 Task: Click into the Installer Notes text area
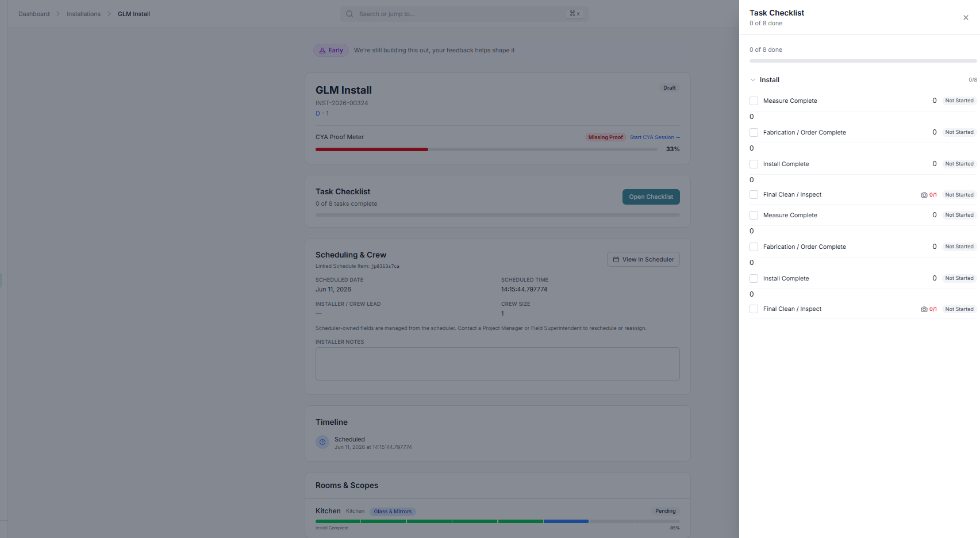tap(498, 364)
